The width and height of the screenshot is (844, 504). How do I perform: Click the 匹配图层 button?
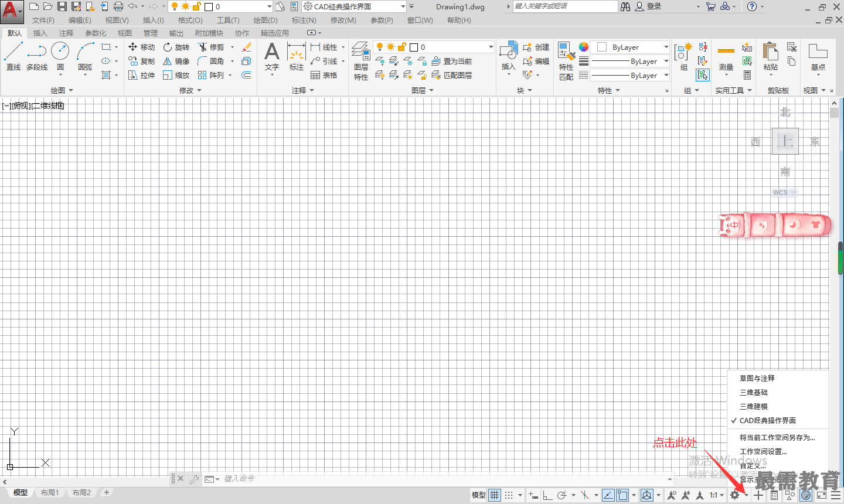coord(452,75)
